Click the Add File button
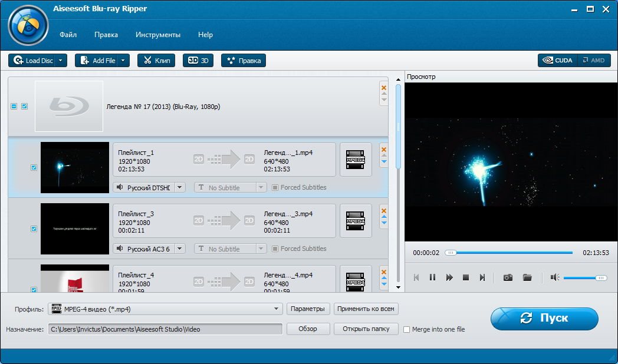 click(97, 61)
